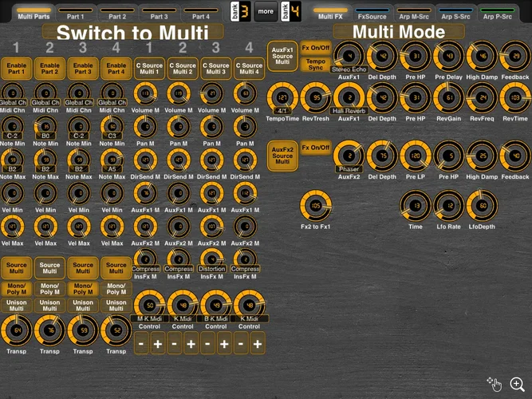
Task: Switch to the Multi FX tab
Action: pyautogui.click(x=330, y=14)
